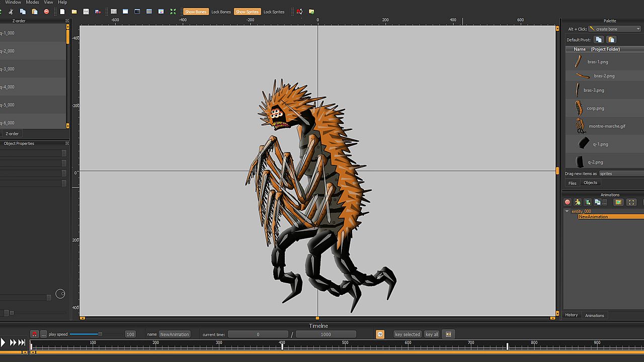This screenshot has height=362, width=644.
Task: Click the save disk icon
Action: click(x=86, y=12)
